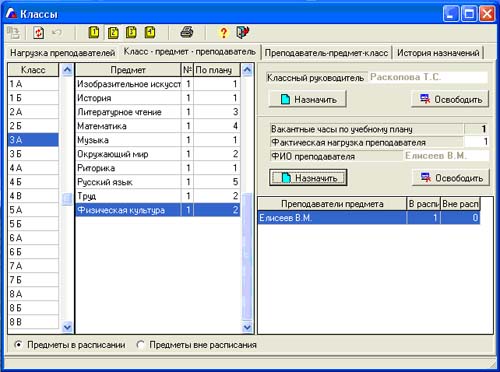Screen dimensions: 500x372
Task: Select class 5 А in list
Action: (x=33, y=210)
